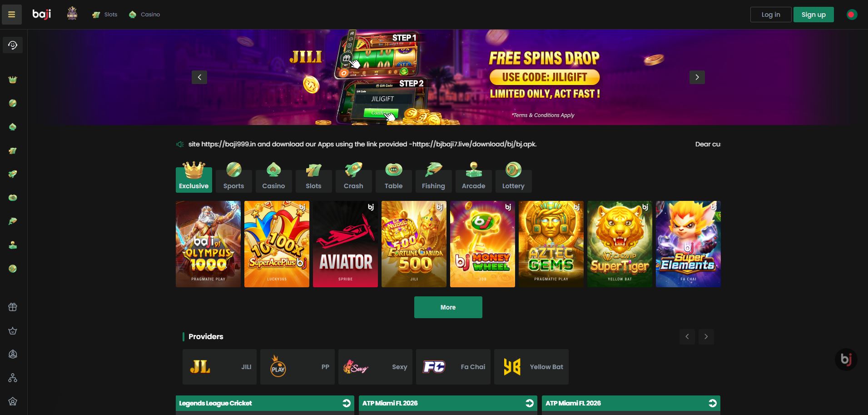
Task: Click the crown icon in left sidebar
Action: pyautogui.click(x=13, y=80)
